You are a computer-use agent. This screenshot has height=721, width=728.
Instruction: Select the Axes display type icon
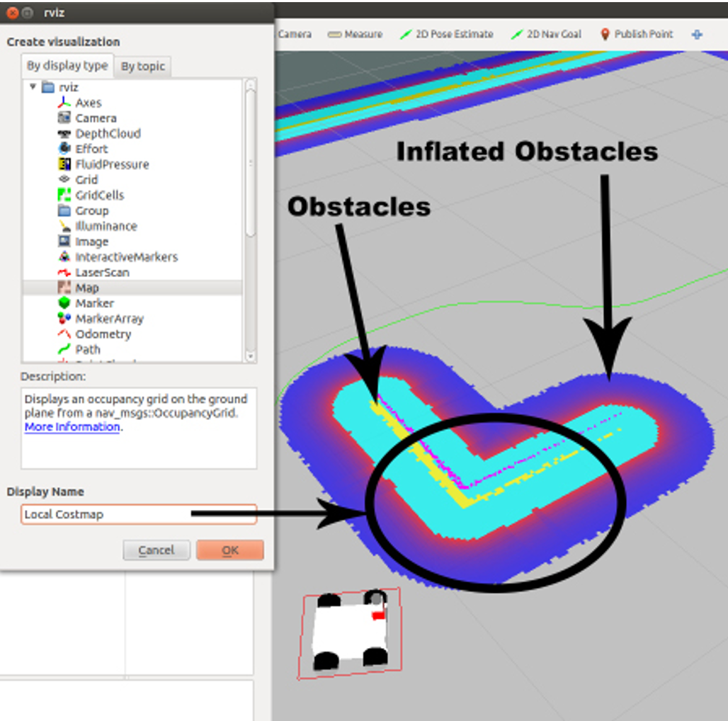click(x=64, y=103)
